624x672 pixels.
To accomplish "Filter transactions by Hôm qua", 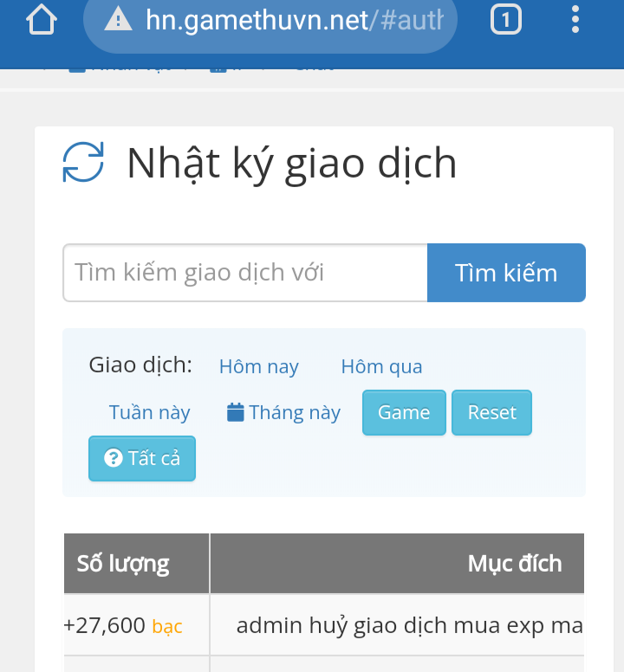I will click(x=381, y=366).
